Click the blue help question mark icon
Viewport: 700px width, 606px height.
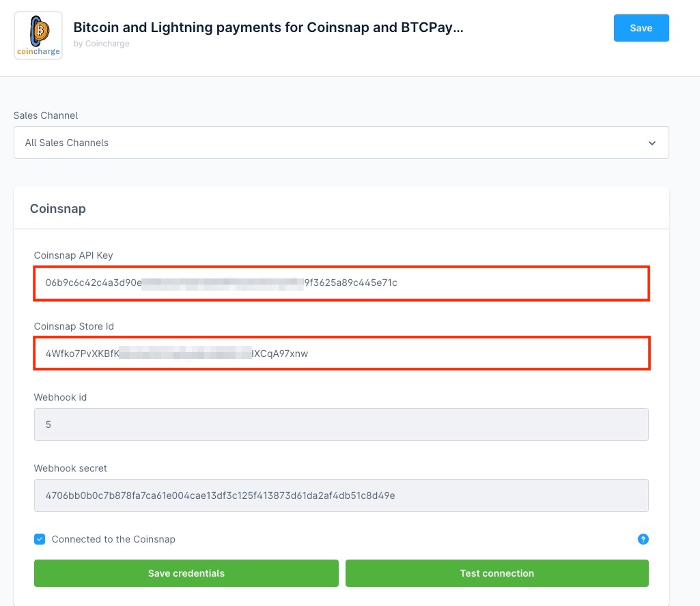click(x=643, y=539)
